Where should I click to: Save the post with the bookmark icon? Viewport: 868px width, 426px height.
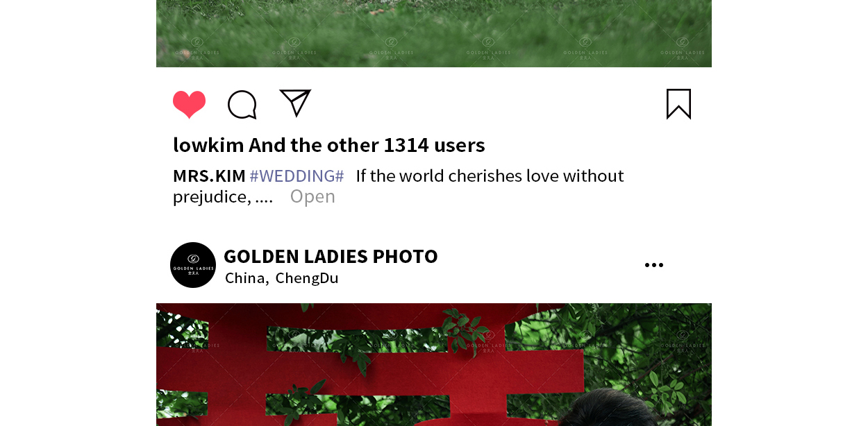pyautogui.click(x=678, y=104)
